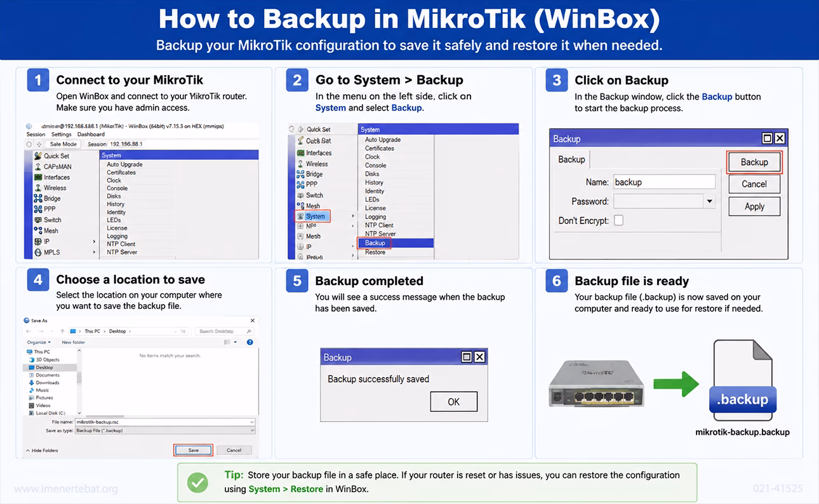This screenshot has width=819, height=504.
Task: Select Switch icon in step 1 sidebar
Action: pyautogui.click(x=38, y=220)
